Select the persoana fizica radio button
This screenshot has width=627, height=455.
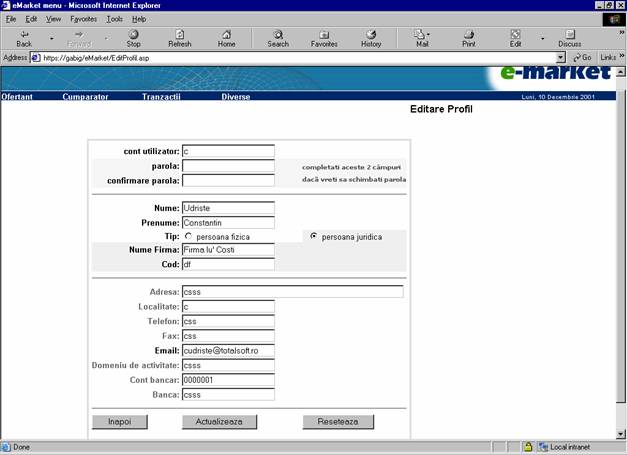click(188, 236)
